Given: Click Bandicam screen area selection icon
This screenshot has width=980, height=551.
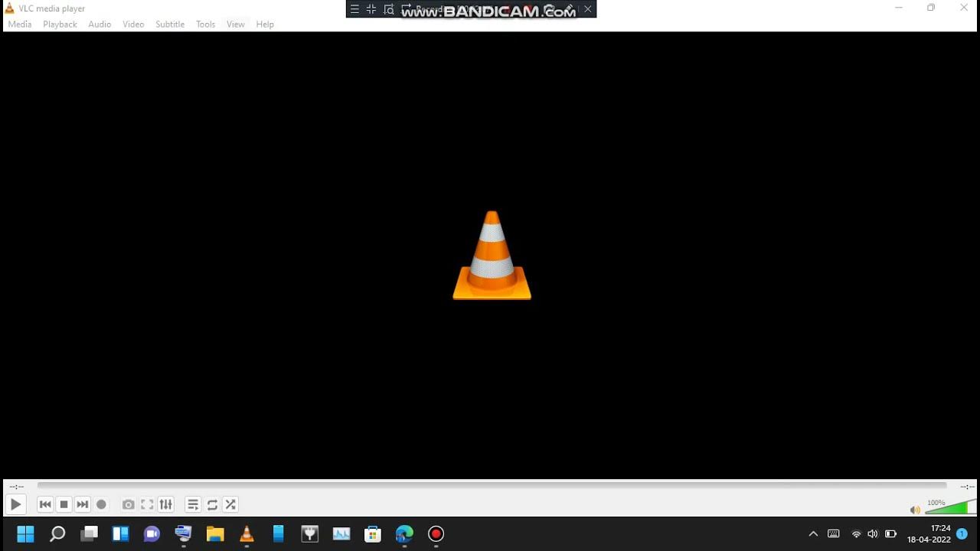Looking at the screenshot, I should tap(371, 9).
